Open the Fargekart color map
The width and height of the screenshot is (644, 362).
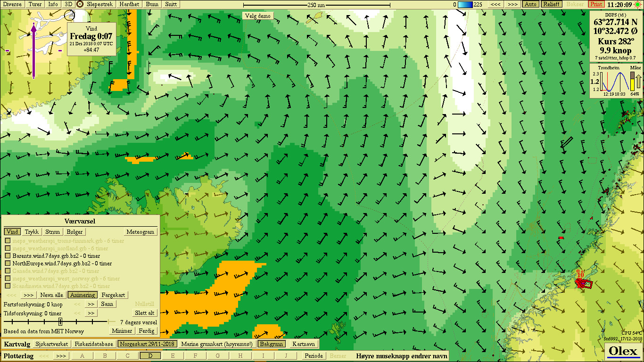pyautogui.click(x=114, y=295)
